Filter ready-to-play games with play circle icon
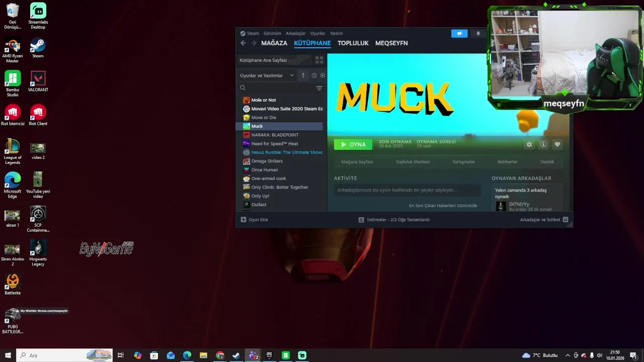 (x=323, y=75)
